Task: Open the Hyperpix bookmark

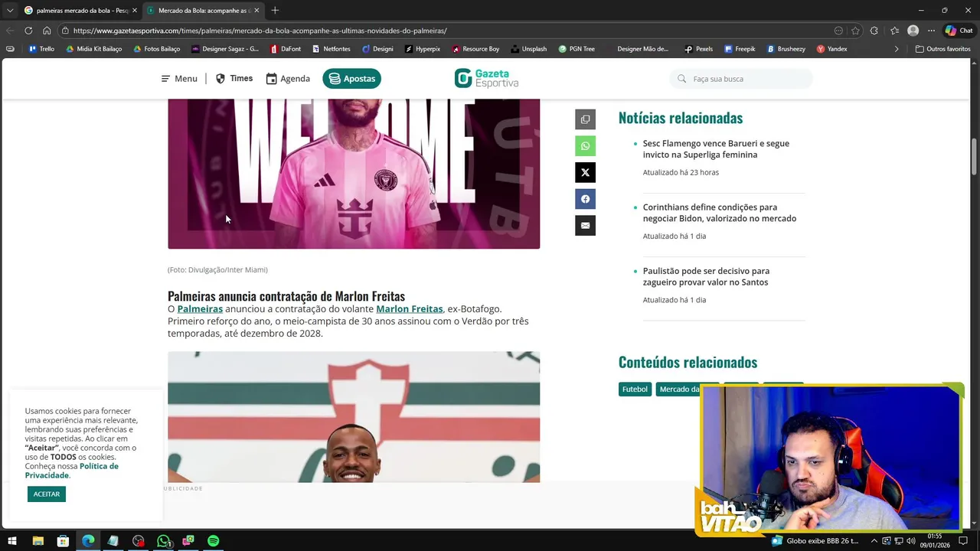Action: click(x=422, y=49)
